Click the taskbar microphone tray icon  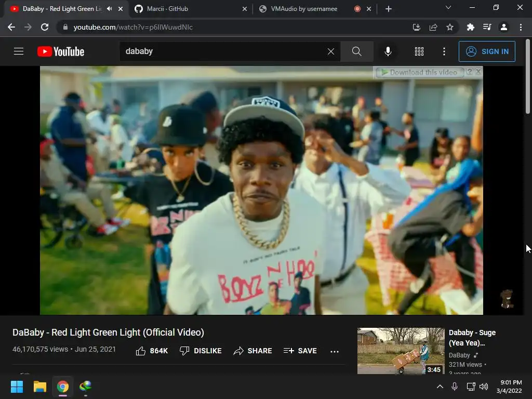pyautogui.click(x=455, y=387)
